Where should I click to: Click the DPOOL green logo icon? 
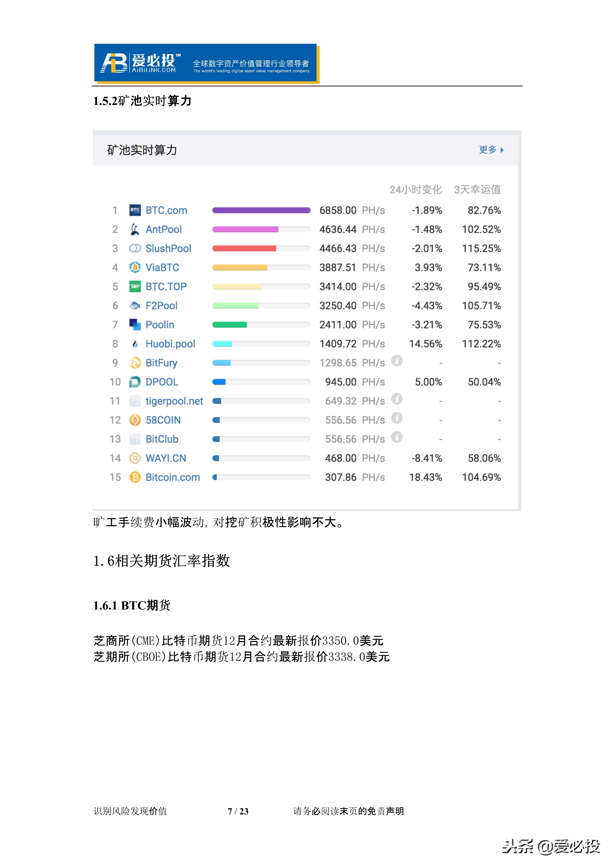click(135, 382)
